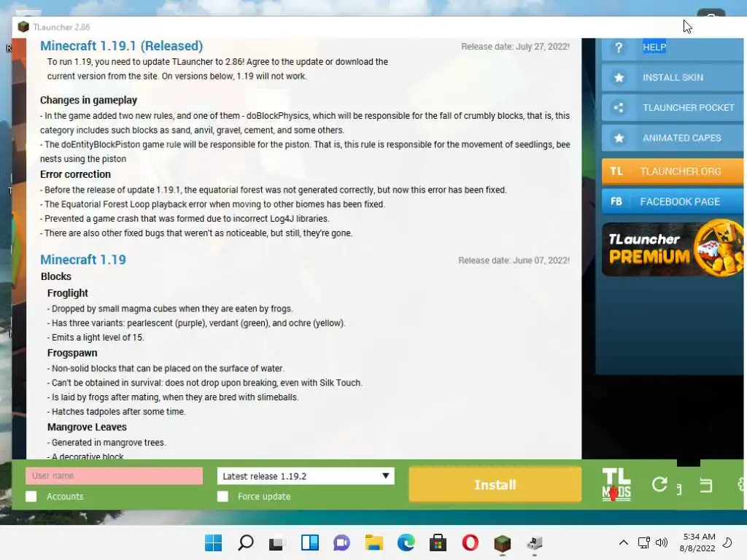Click the question mark help icon

619,47
